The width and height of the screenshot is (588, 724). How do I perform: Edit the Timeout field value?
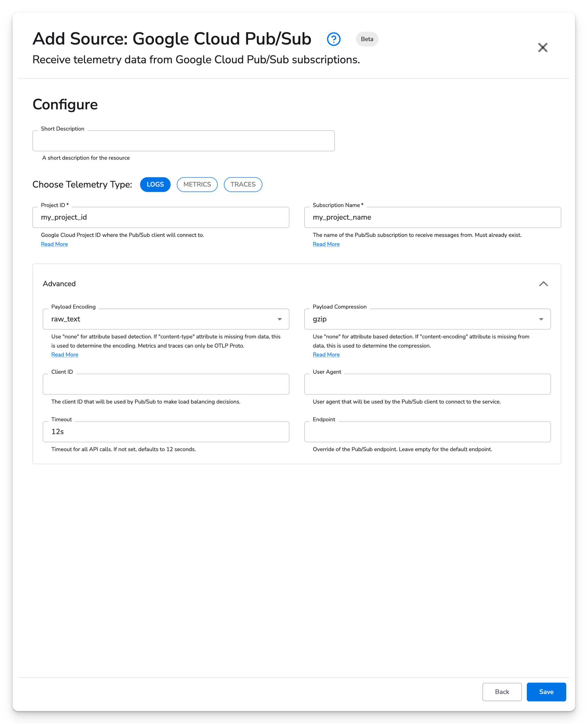166,432
